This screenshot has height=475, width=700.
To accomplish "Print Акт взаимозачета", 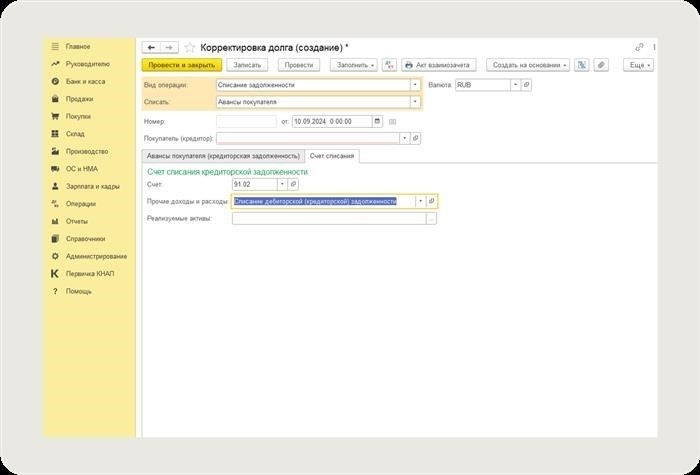I will [438, 65].
